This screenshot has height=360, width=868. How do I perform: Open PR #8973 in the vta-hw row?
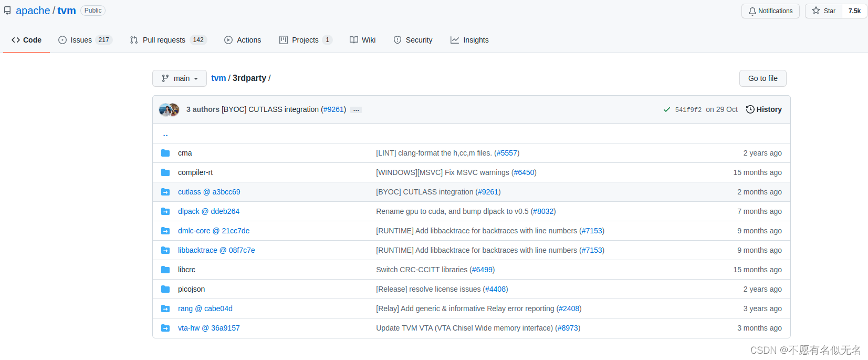(x=568, y=328)
